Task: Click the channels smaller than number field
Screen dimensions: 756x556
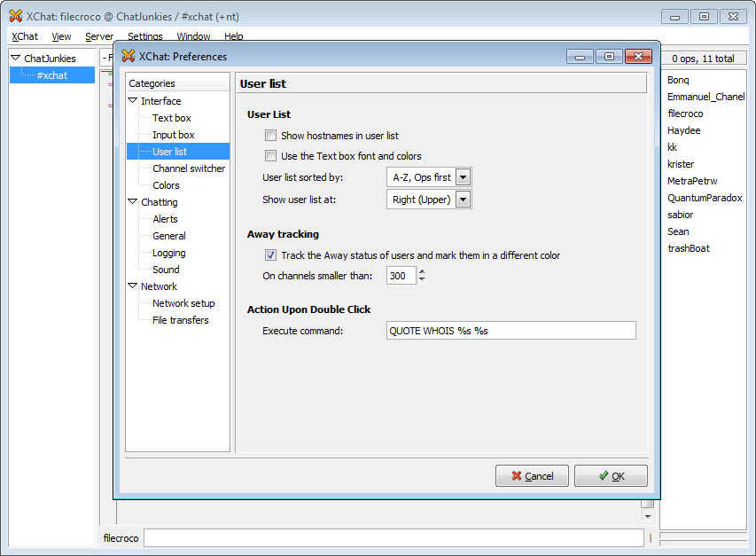Action: click(x=401, y=276)
